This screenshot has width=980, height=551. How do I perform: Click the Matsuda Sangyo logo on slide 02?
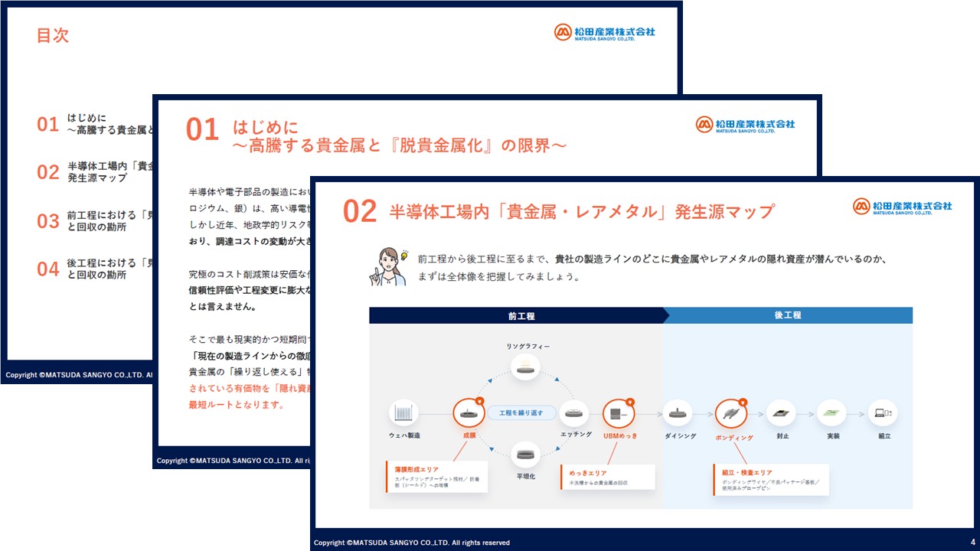[903, 207]
